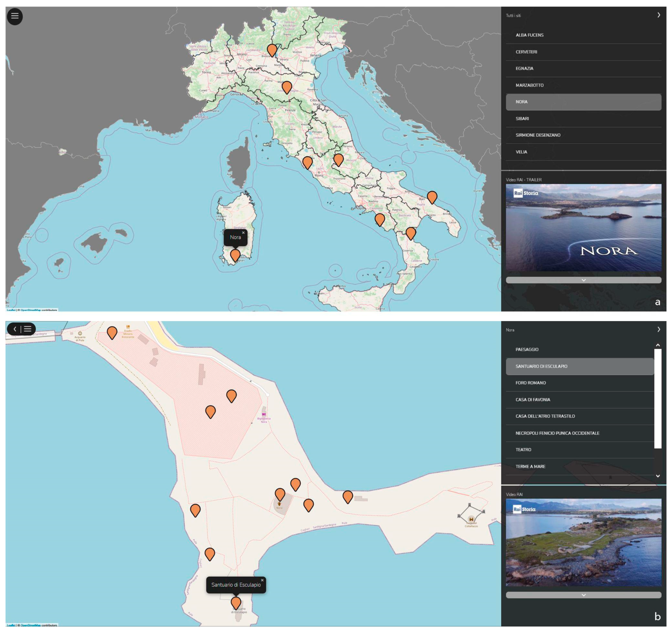Close the Nora map popup
This screenshot has width=672, height=632.
point(243,233)
